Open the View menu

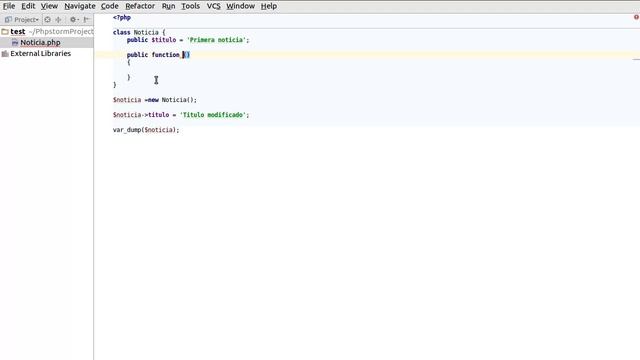tap(49, 6)
